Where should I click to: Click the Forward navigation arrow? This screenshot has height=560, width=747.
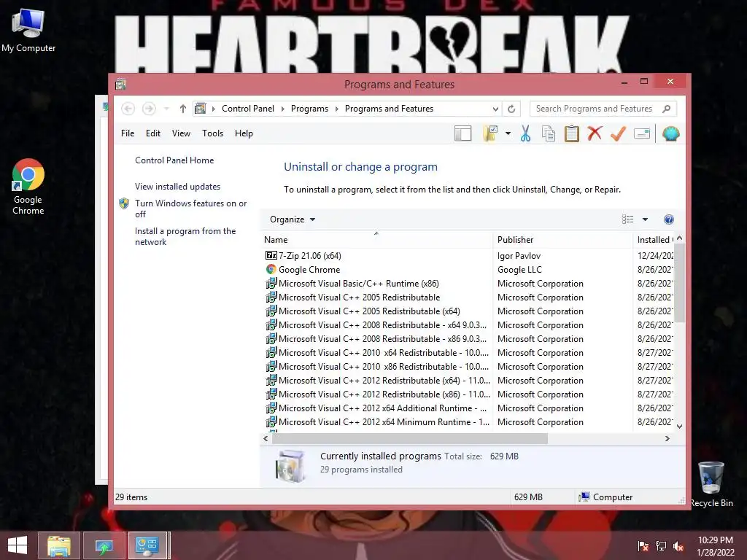click(x=149, y=109)
